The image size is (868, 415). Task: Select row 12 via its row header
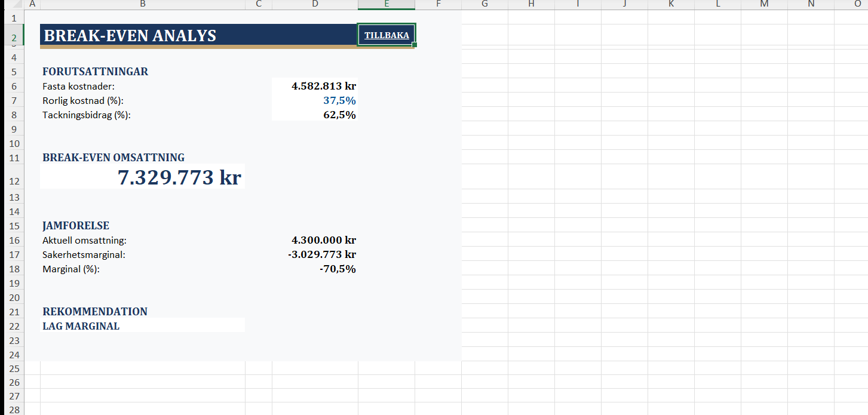[14, 182]
